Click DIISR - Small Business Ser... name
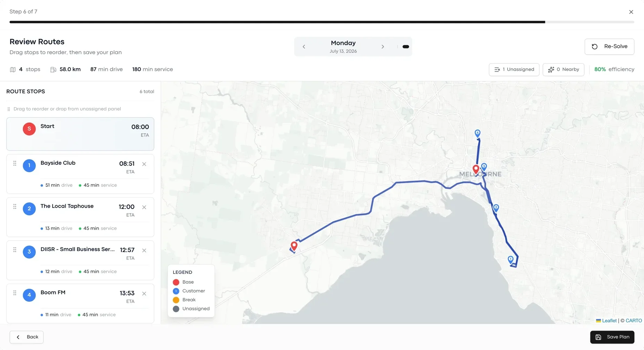 click(77, 249)
